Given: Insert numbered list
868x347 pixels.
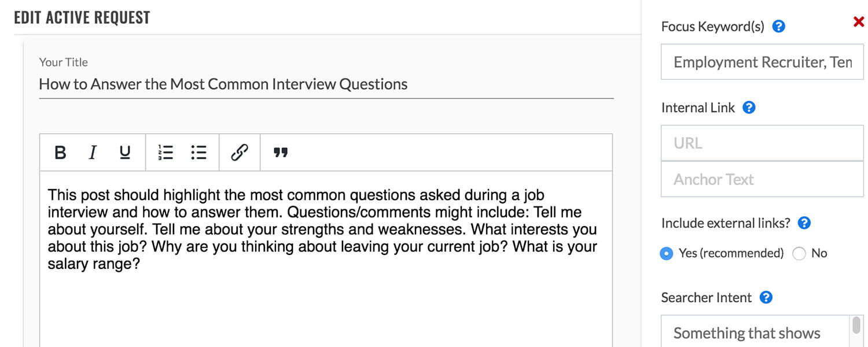Looking at the screenshot, I should pos(165,153).
